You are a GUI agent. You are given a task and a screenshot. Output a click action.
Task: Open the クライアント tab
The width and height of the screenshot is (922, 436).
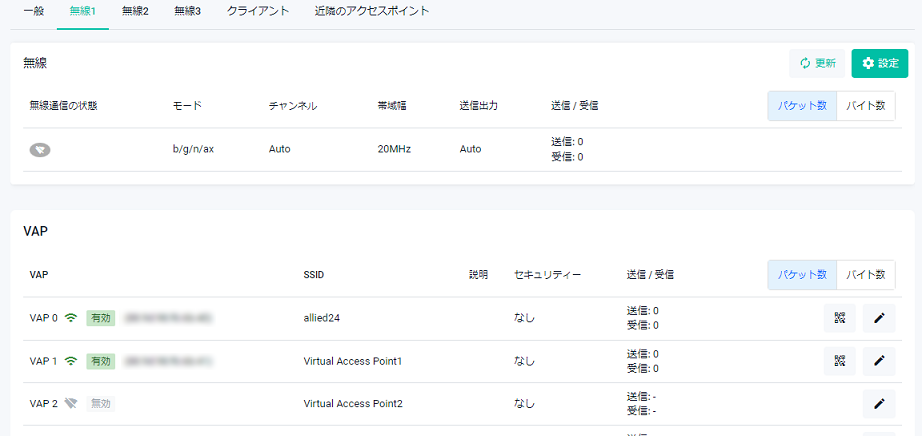pyautogui.click(x=258, y=12)
